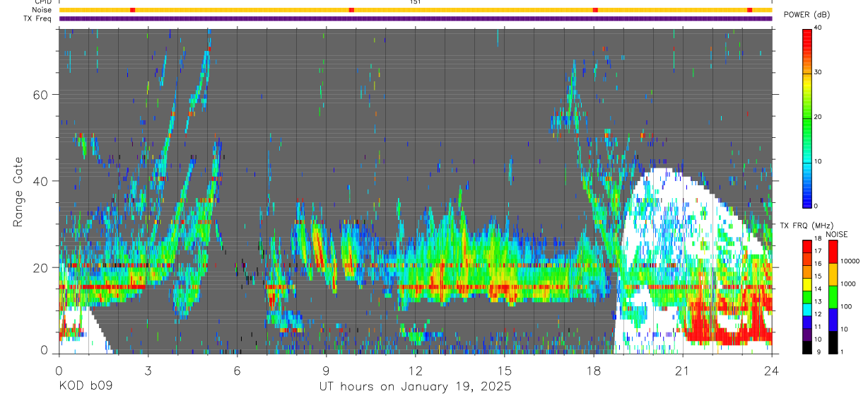Screen dimensions: 868x401
Task: Click the red noise marker near 2.5 UT
Action: [132, 10]
